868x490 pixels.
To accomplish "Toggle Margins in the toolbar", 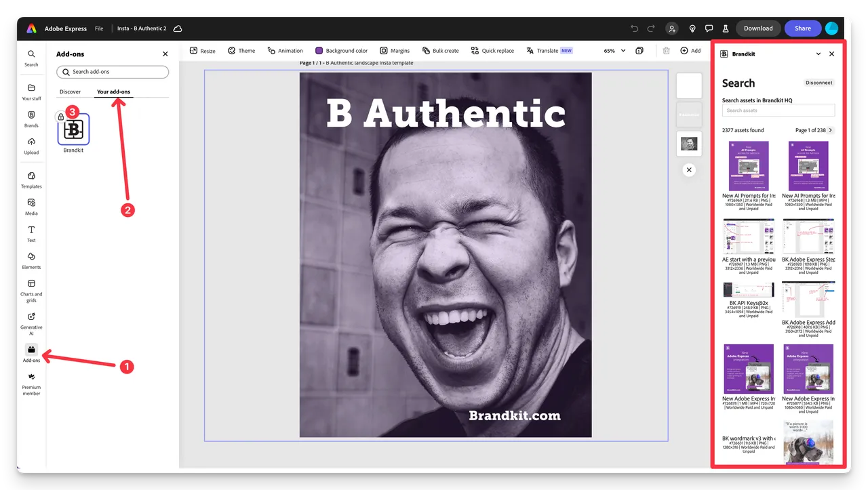I will pos(395,51).
